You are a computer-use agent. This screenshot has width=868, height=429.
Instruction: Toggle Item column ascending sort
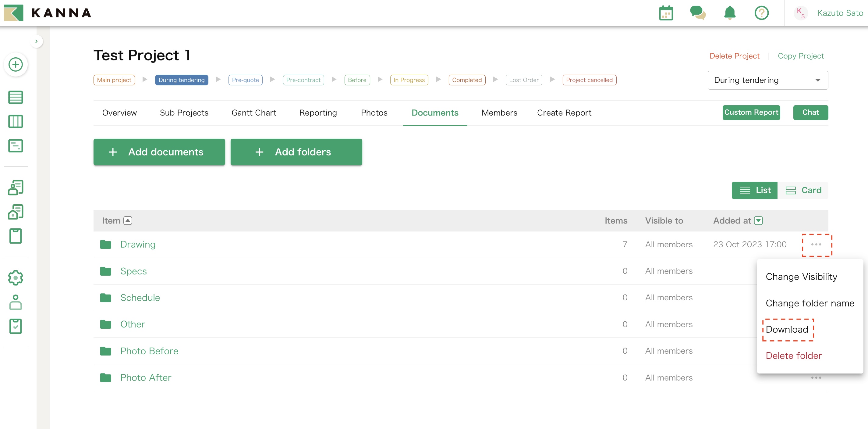[128, 220]
